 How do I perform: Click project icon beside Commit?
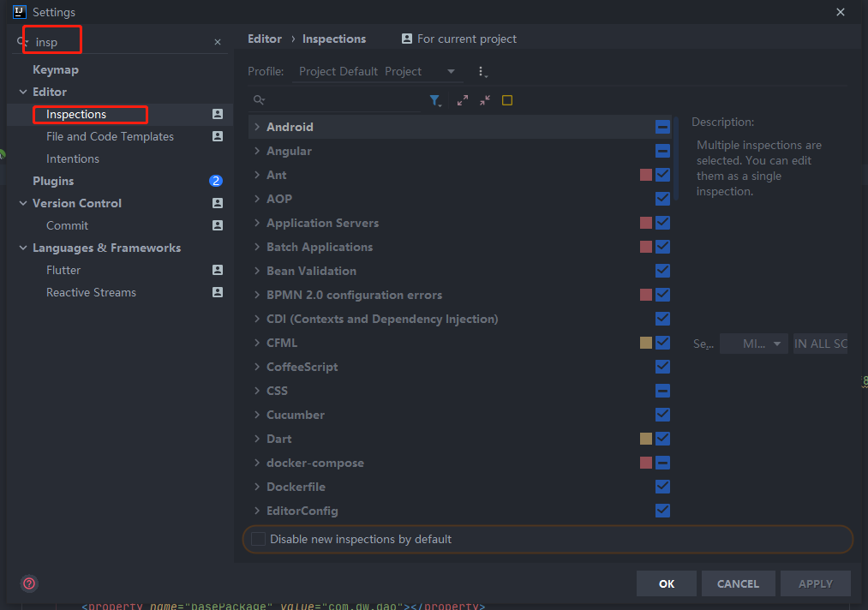pyautogui.click(x=218, y=225)
